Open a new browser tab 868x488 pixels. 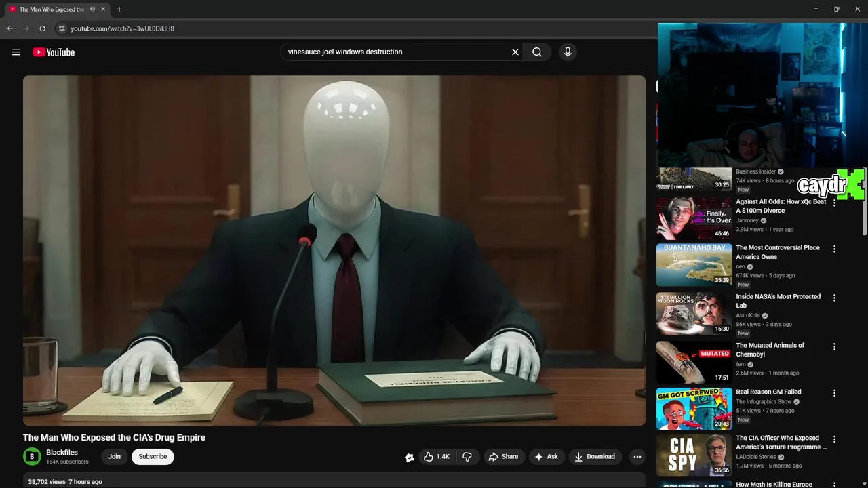pos(119,9)
